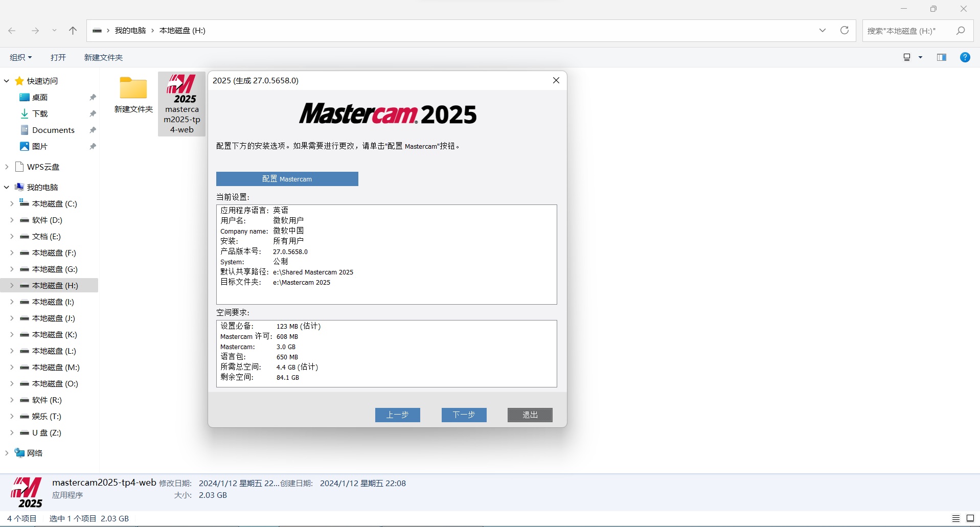The image size is (980, 527).
Task: Click 本地磁盘 (H:) in address breadcrumb
Action: click(x=183, y=31)
